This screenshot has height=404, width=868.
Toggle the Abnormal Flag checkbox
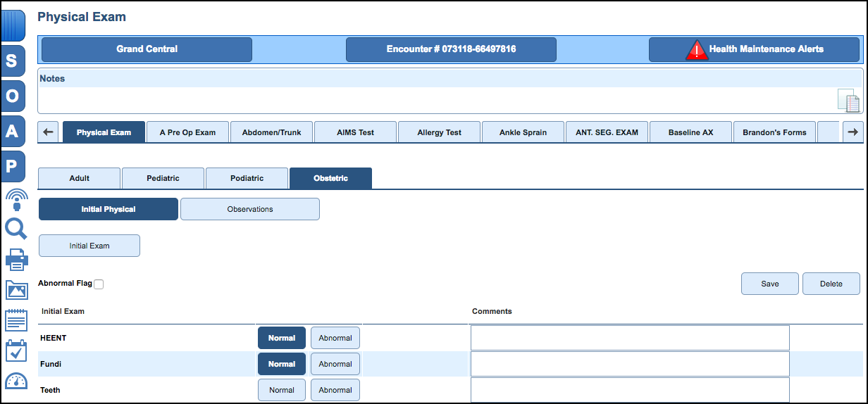coord(99,284)
